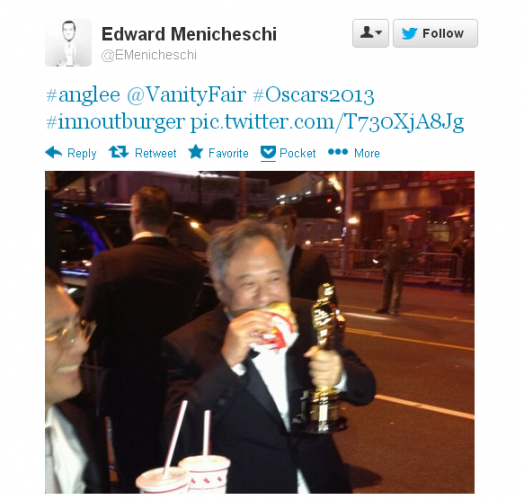
Task: Open the @VanityFair mention link
Action: point(186,95)
